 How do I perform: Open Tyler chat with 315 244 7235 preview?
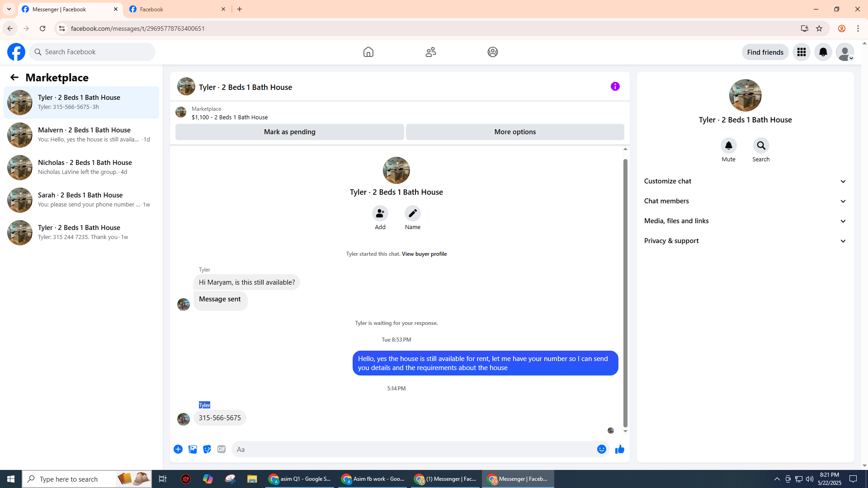click(x=81, y=233)
